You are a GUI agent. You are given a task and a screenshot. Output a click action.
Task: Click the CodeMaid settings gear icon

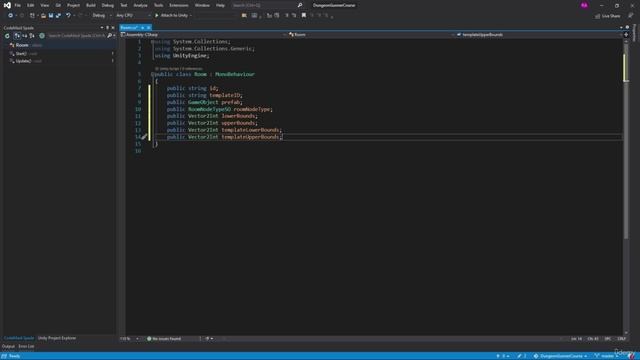(x=42, y=36)
